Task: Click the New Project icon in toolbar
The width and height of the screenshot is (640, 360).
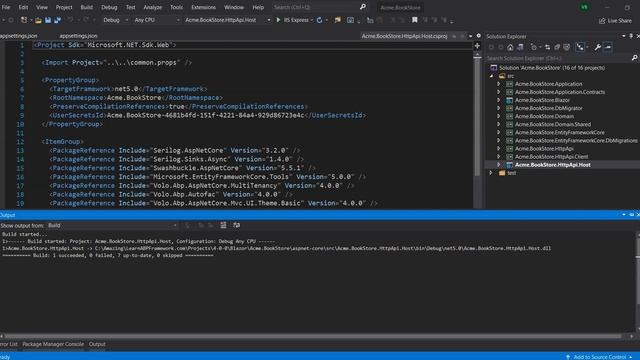Action: click(x=24, y=20)
